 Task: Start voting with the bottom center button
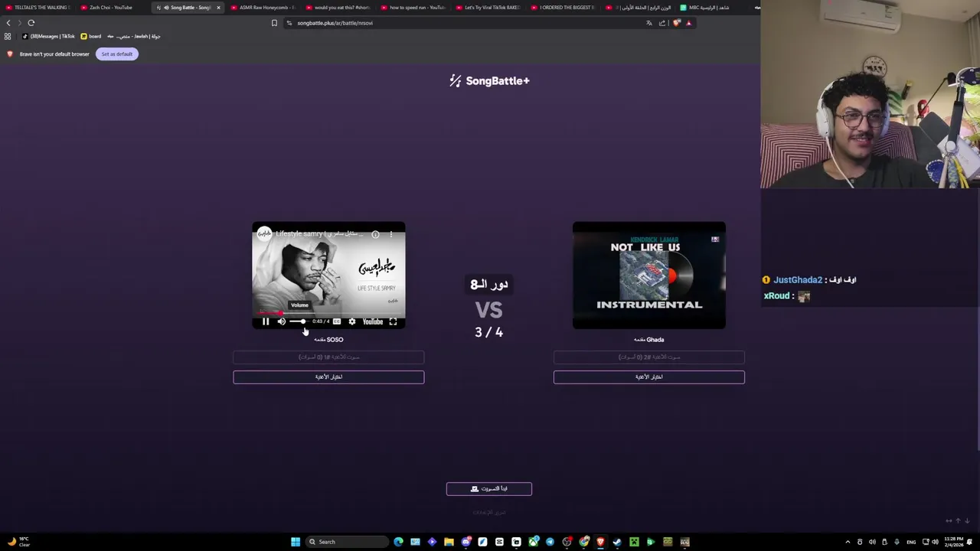pos(489,488)
